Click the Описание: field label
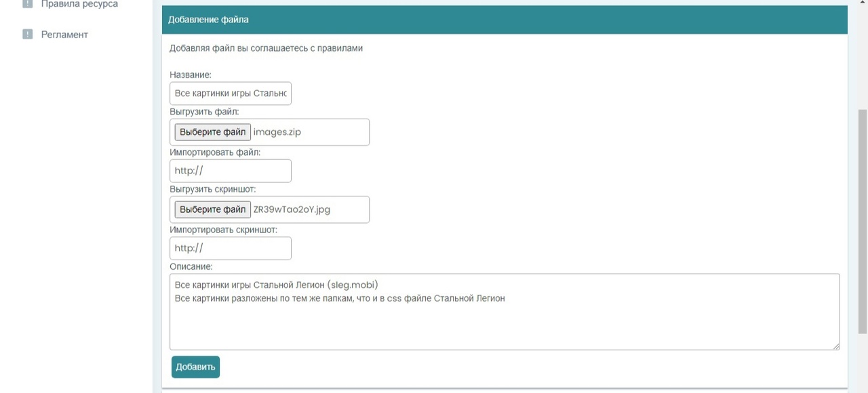The height and width of the screenshot is (393, 868). (x=191, y=266)
